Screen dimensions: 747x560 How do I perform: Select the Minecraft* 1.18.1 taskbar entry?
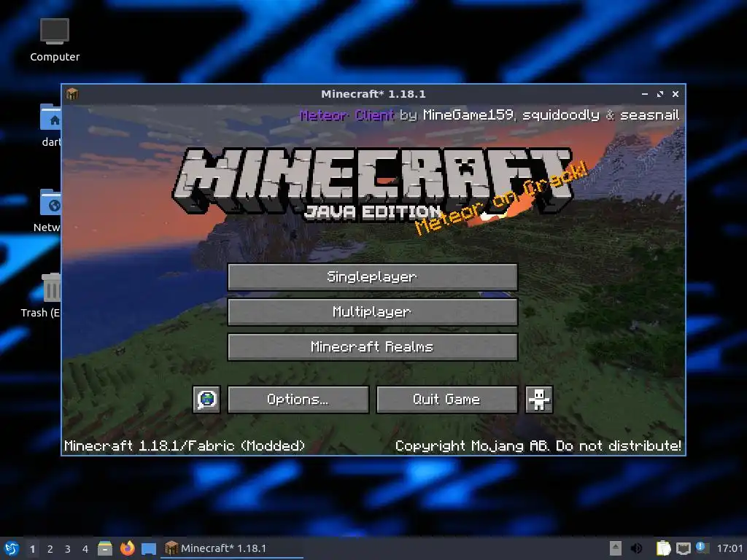tap(232, 548)
